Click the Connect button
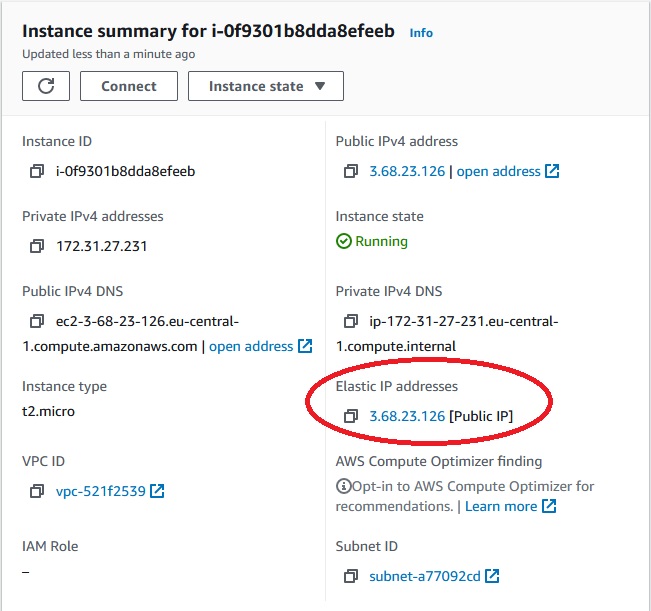Image resolution: width=651 pixels, height=611 pixels. pos(129,86)
